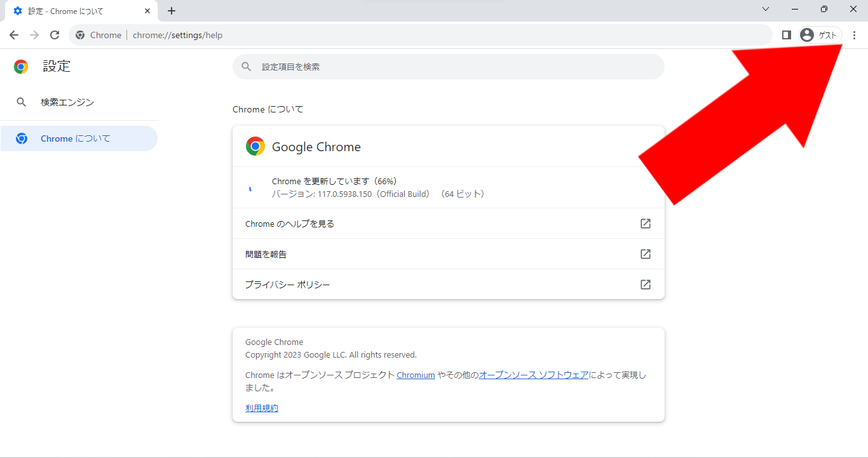This screenshot has width=868, height=458.
Task: Select 検索エンジン in the sidebar
Action: (x=67, y=102)
